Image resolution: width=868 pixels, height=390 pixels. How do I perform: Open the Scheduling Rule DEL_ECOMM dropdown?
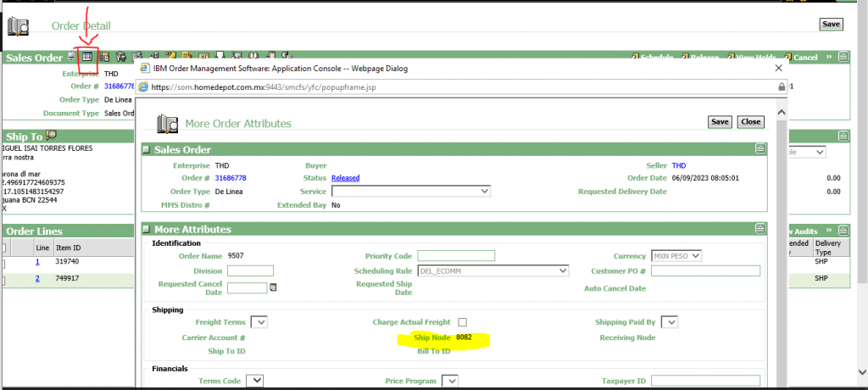(494, 271)
